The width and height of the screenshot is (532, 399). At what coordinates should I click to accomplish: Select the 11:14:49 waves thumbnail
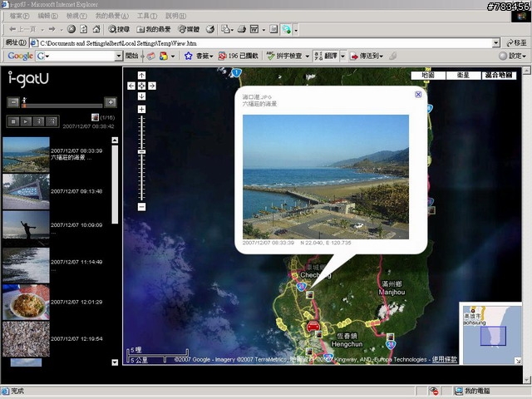click(26, 265)
